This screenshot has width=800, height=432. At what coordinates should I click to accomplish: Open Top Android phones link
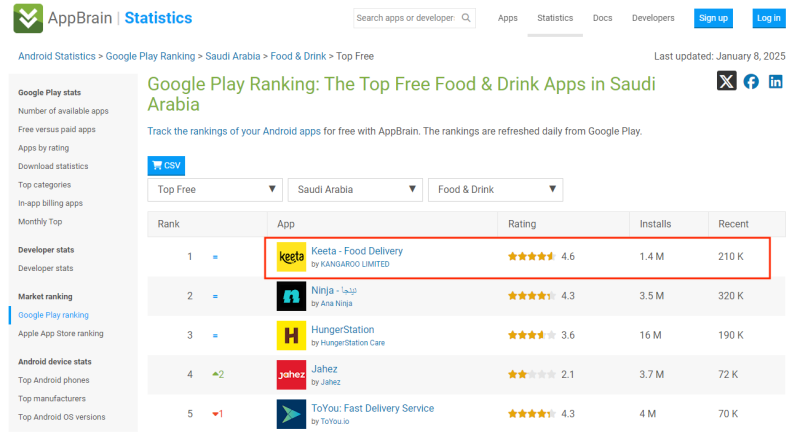point(54,380)
